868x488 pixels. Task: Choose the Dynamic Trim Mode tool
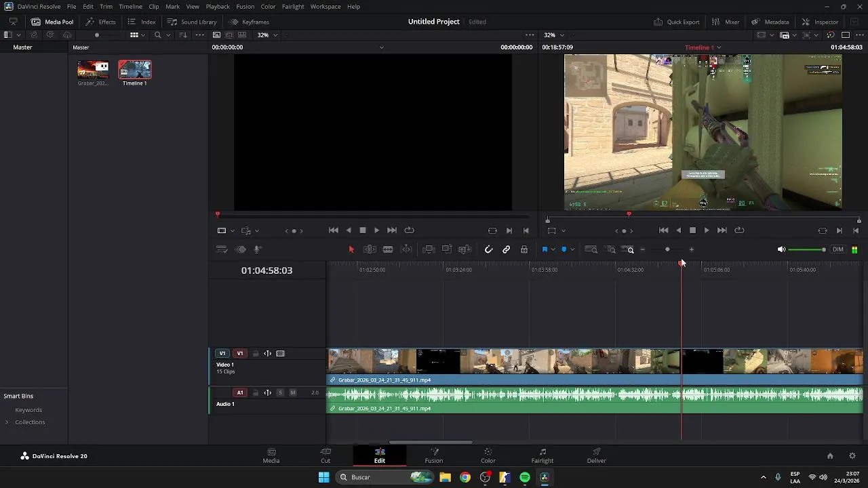[406, 249]
